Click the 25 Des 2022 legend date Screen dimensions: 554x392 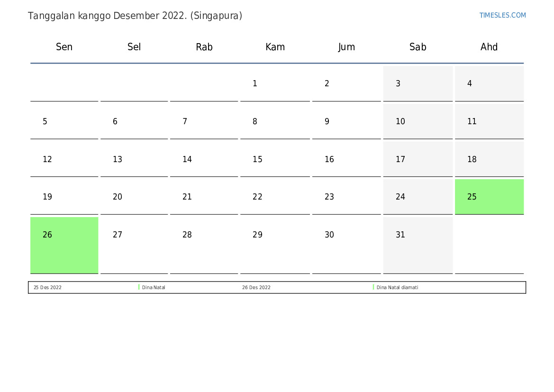pos(47,288)
